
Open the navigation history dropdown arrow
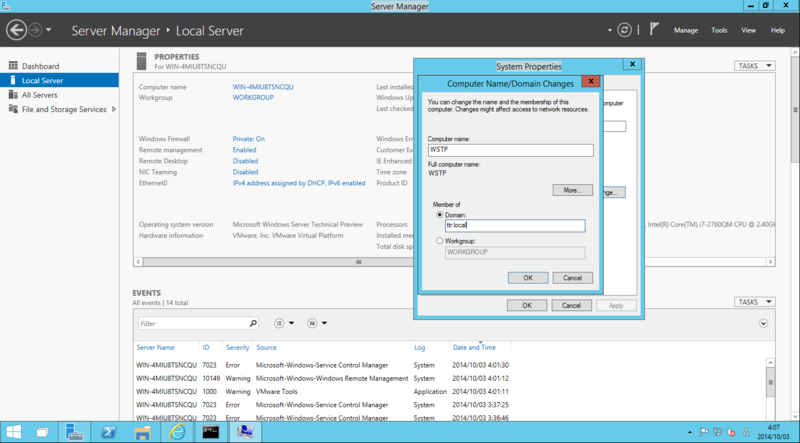pyautogui.click(x=48, y=30)
